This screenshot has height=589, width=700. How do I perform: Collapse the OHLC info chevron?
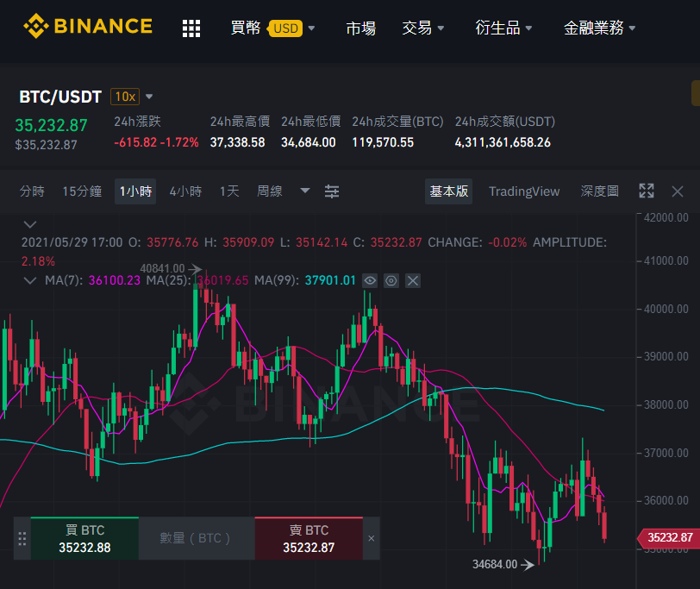point(30,224)
